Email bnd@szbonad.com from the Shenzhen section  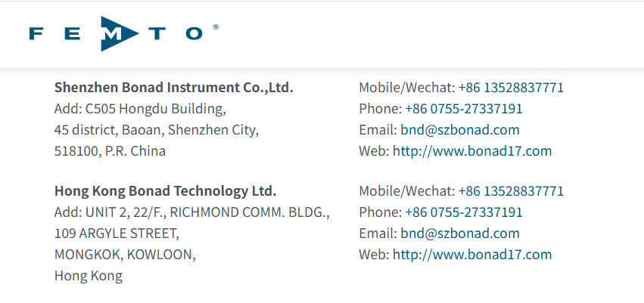point(460,130)
